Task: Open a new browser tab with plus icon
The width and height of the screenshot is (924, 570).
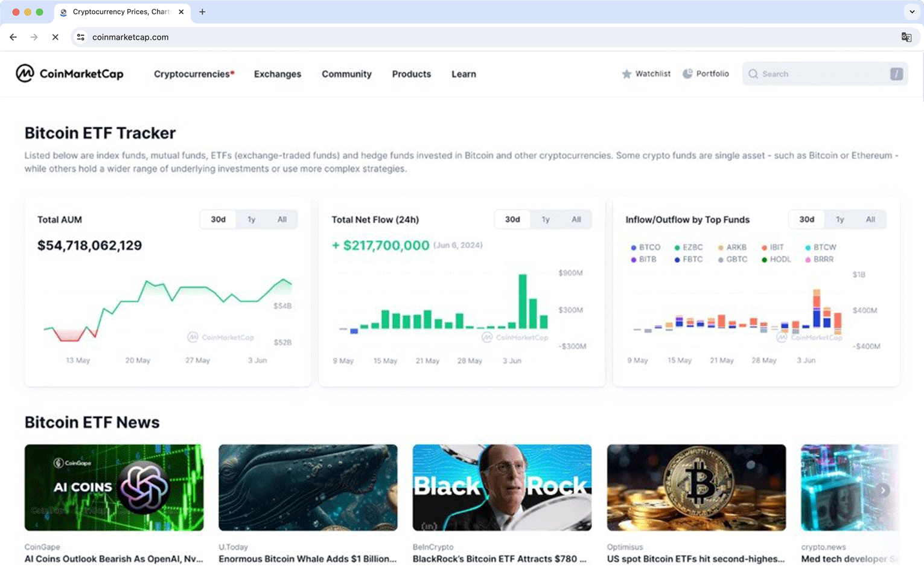Action: tap(202, 11)
